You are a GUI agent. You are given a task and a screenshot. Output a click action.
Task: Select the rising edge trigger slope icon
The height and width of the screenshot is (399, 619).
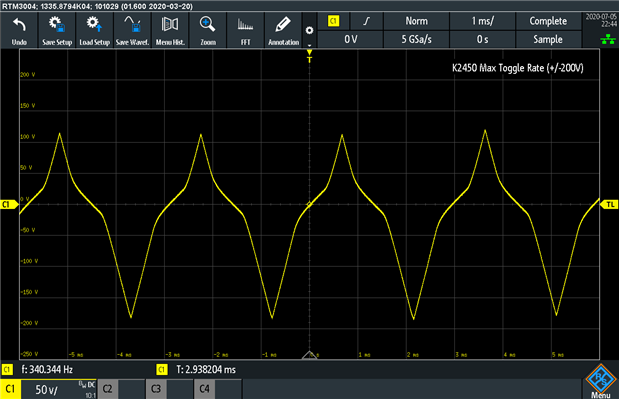pyautogui.click(x=366, y=21)
